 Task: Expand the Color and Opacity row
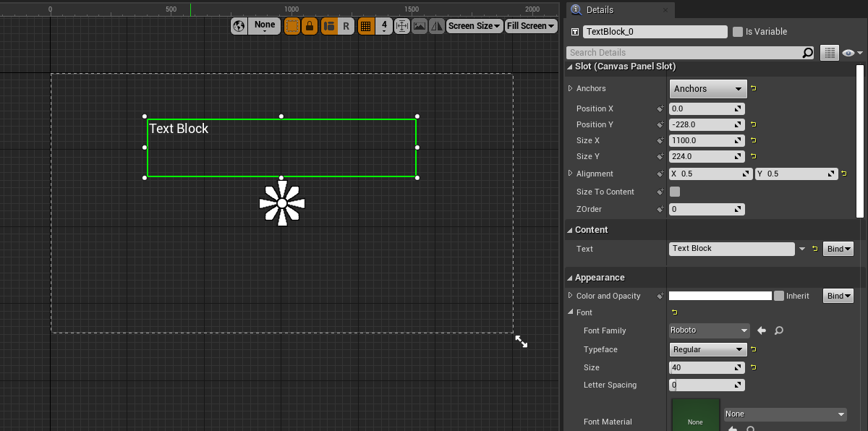point(571,296)
